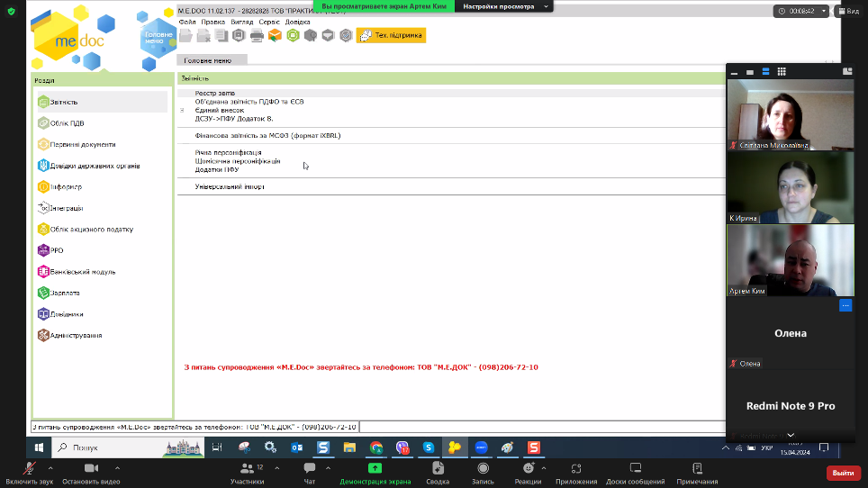Click the printer toolbar icon
The height and width of the screenshot is (488, 868).
pyautogui.click(x=257, y=35)
